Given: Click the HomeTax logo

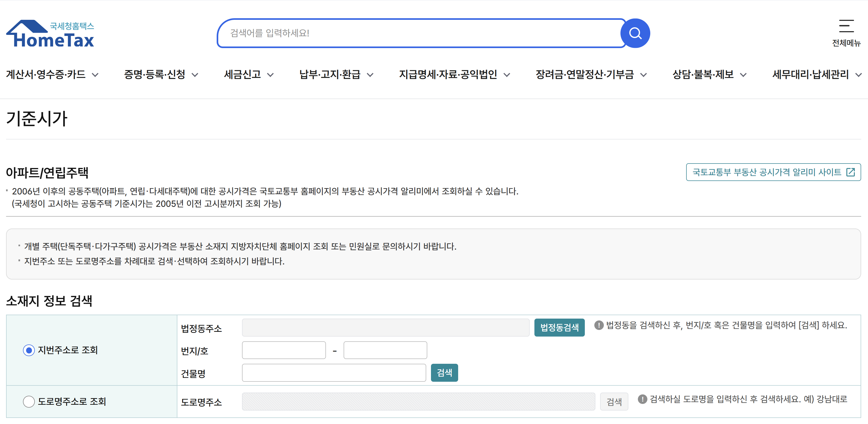Looking at the screenshot, I should point(50,34).
